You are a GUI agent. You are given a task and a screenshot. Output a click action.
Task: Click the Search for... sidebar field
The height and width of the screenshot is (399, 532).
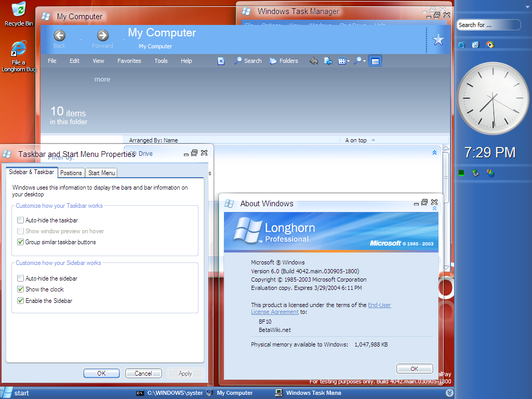tap(488, 25)
